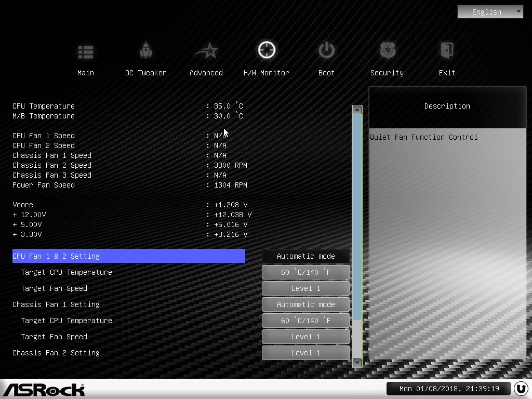Click the ASRock logo
The image size is (532, 399).
tap(44, 390)
